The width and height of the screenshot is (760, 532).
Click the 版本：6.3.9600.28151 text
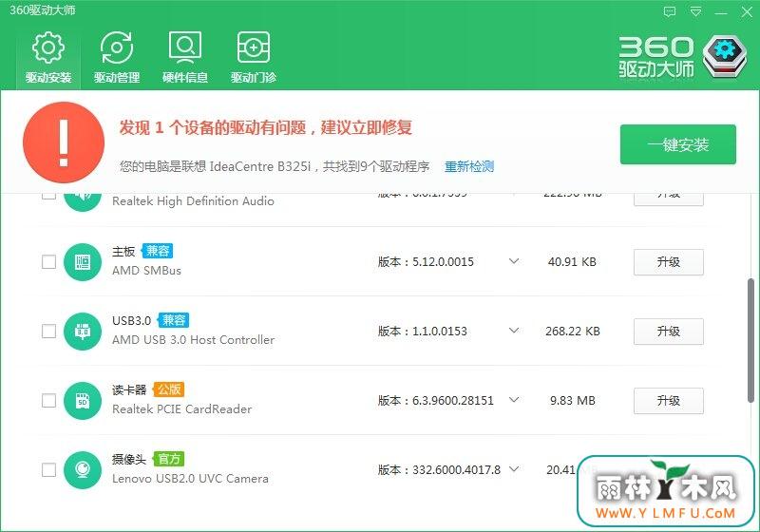(435, 401)
